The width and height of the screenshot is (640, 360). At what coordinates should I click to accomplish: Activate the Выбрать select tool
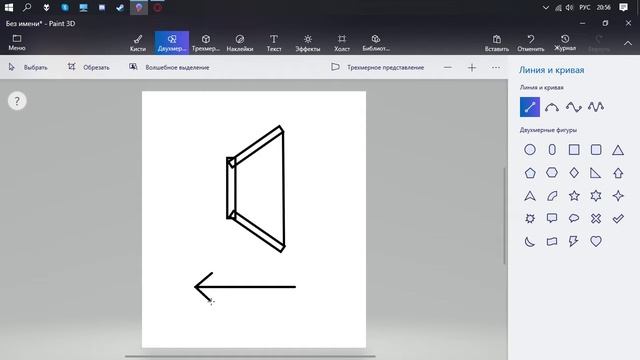coord(28,67)
